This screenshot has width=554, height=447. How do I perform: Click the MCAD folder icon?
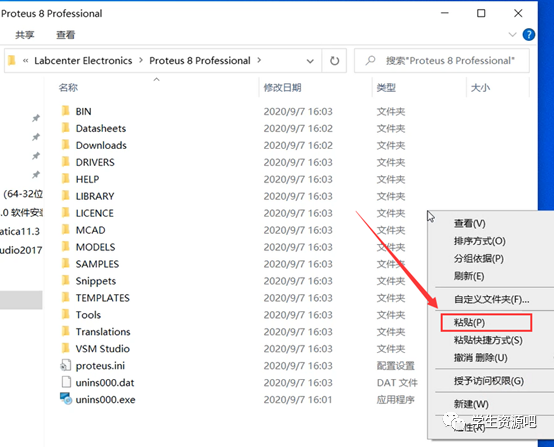coord(65,230)
